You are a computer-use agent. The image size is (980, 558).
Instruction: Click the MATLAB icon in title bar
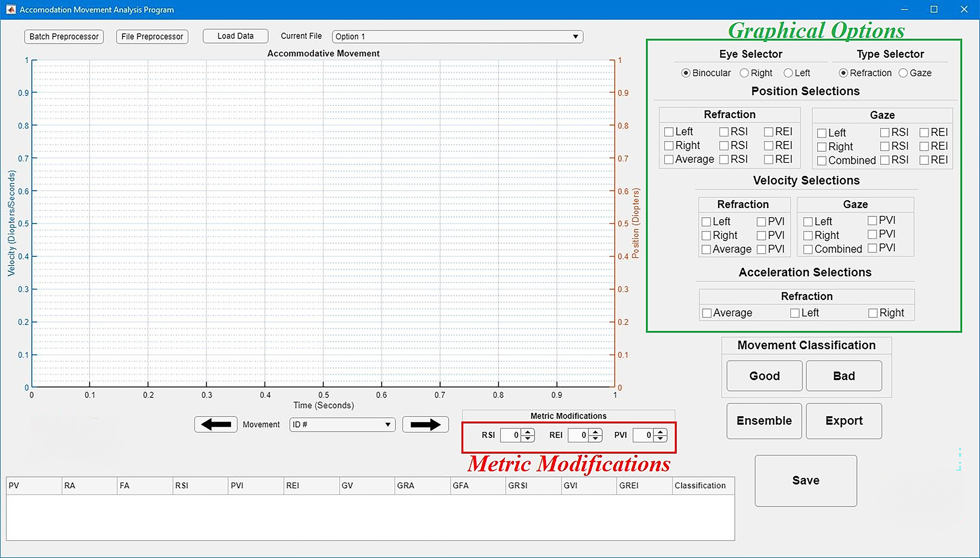[x=10, y=9]
